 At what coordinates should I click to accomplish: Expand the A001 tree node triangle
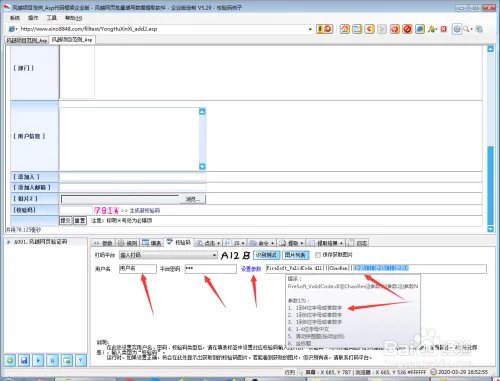[8, 242]
